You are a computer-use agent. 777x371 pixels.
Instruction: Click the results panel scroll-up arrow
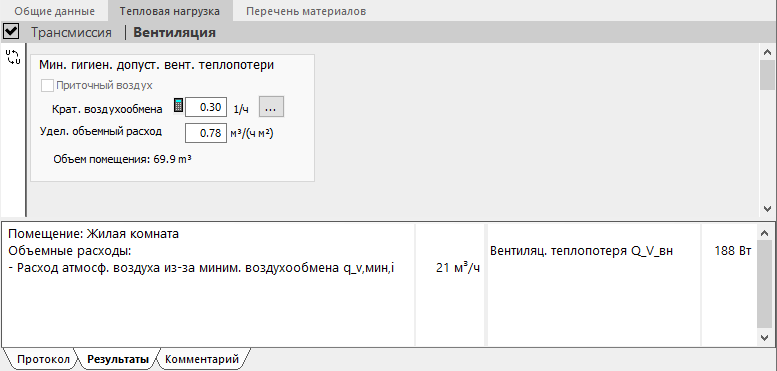[x=766, y=232]
